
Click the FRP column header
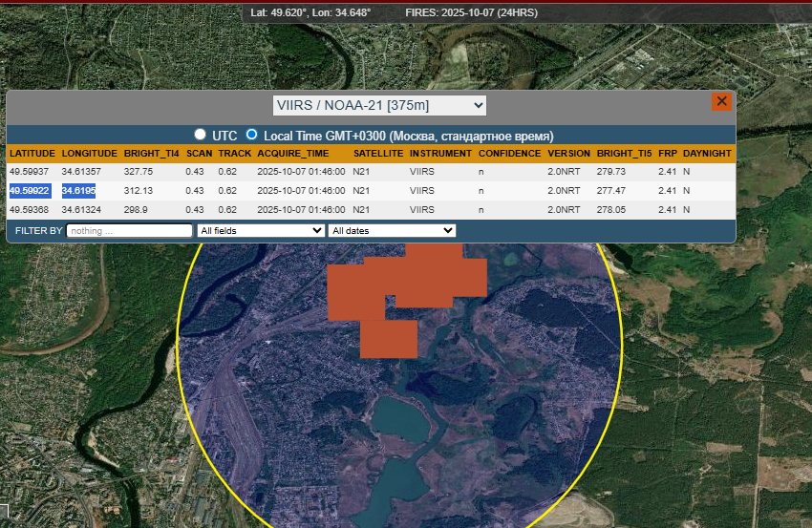pos(667,153)
